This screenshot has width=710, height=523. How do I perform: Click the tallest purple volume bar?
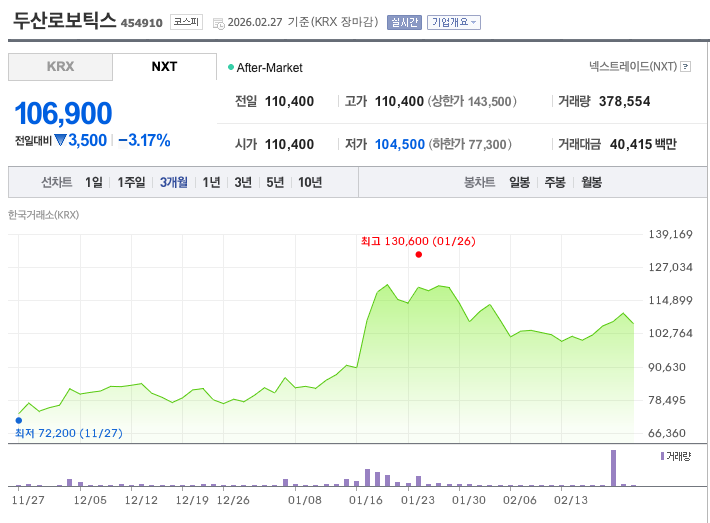[x=614, y=468]
